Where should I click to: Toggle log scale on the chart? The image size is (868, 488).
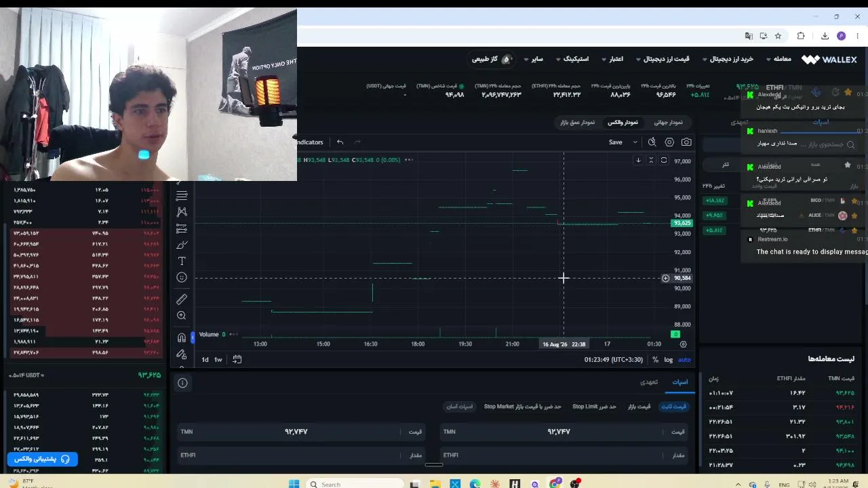click(x=669, y=360)
